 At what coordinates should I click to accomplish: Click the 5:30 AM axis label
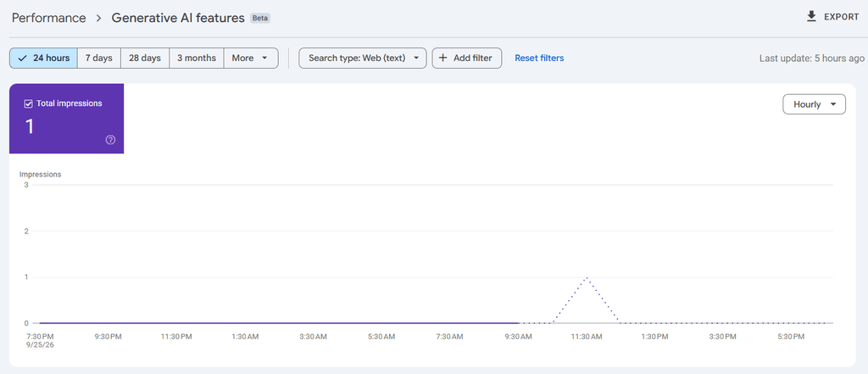tap(381, 337)
